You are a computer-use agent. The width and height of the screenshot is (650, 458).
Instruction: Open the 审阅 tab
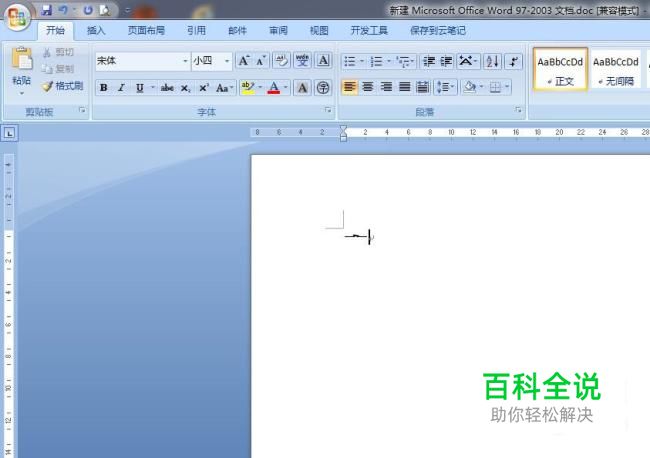278,30
